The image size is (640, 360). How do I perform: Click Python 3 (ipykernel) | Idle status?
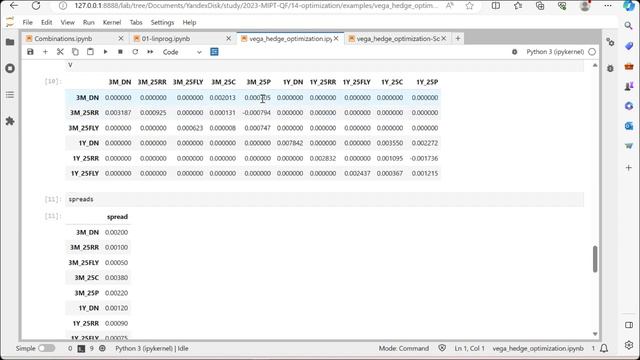(x=152, y=348)
